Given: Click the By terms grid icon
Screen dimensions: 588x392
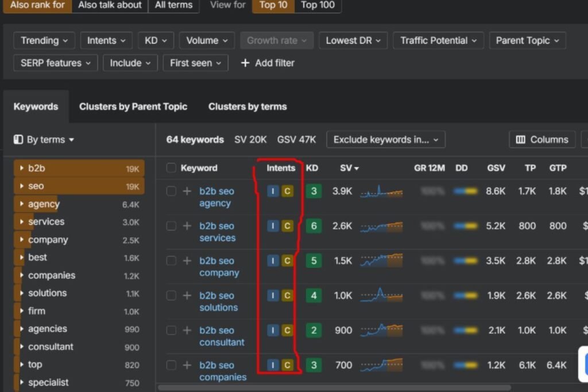Looking at the screenshot, I should (19, 139).
